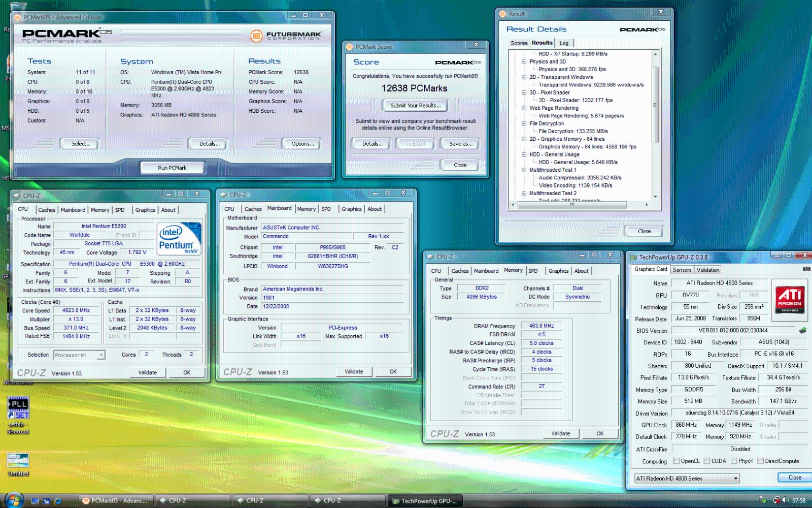Viewport: 812px width, 508px height.
Task: Collapse the HDD - General Usage node
Action: point(524,154)
